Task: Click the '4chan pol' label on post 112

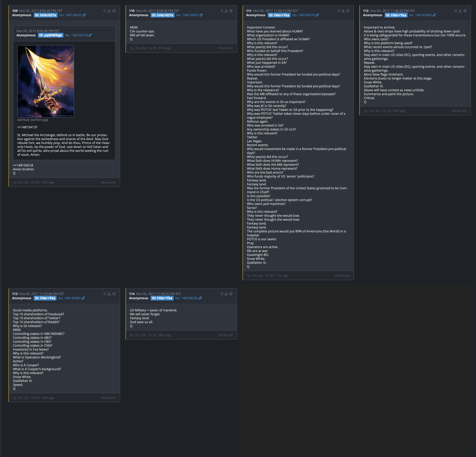Action: [459, 111]
